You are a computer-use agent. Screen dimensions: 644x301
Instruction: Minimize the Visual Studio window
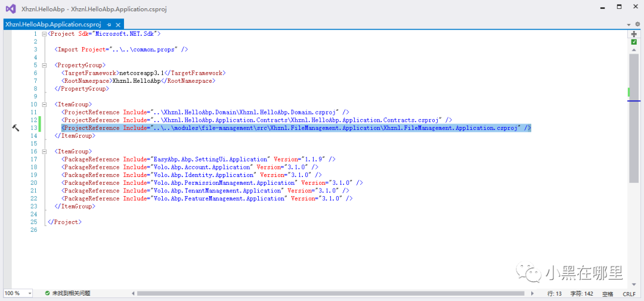click(602, 7)
